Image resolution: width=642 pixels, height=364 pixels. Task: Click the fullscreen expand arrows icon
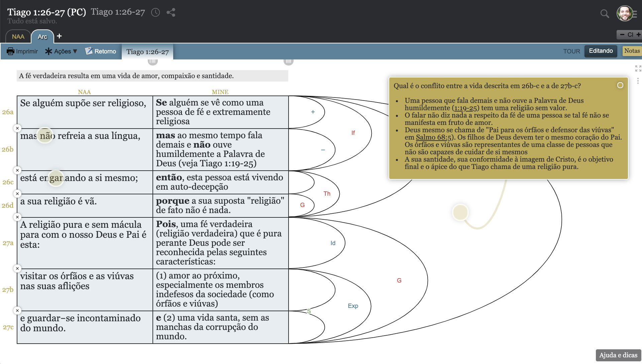click(x=638, y=68)
